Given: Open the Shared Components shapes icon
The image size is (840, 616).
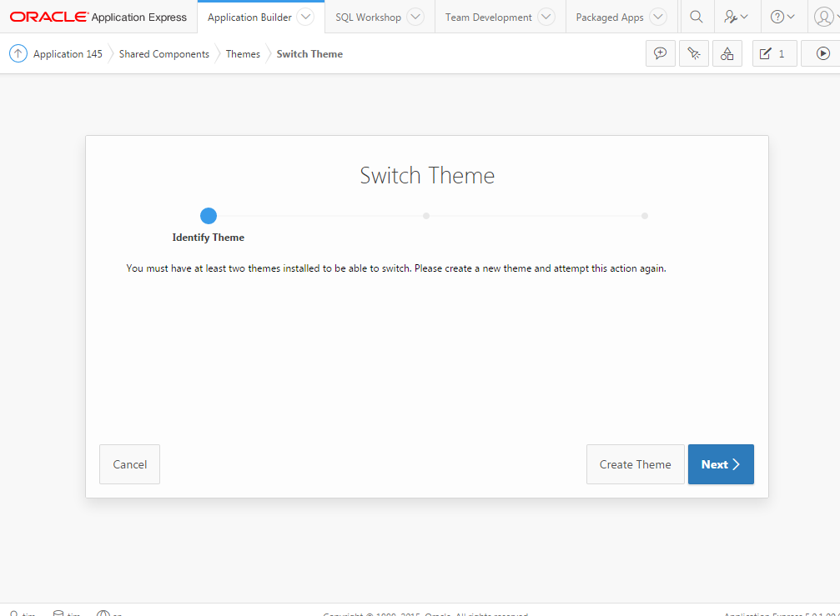Looking at the screenshot, I should [727, 53].
